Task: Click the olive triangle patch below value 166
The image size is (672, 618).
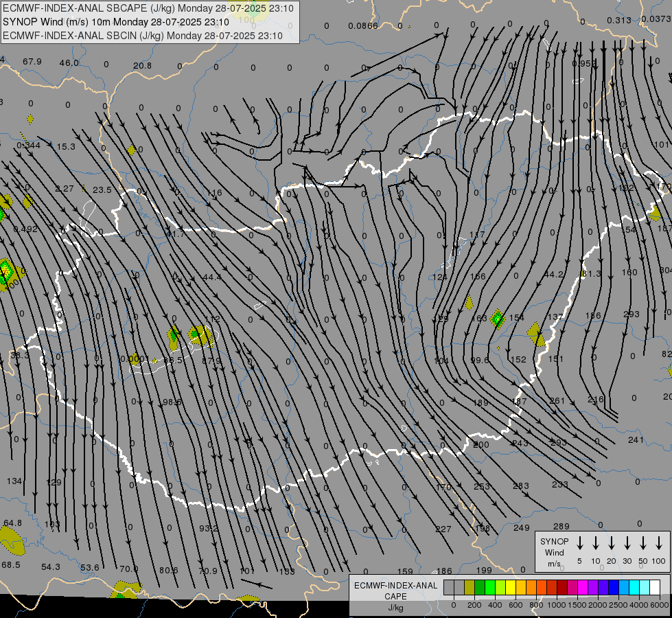Action: [x=470, y=302]
